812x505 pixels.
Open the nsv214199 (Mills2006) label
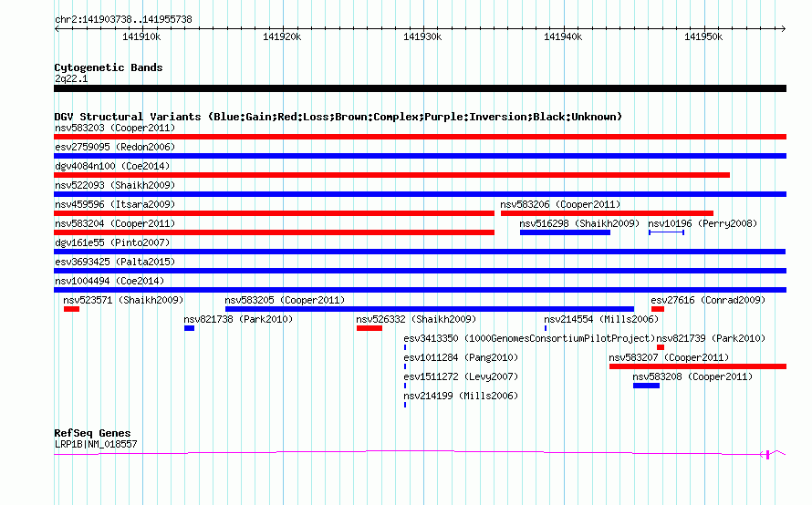[461, 396]
